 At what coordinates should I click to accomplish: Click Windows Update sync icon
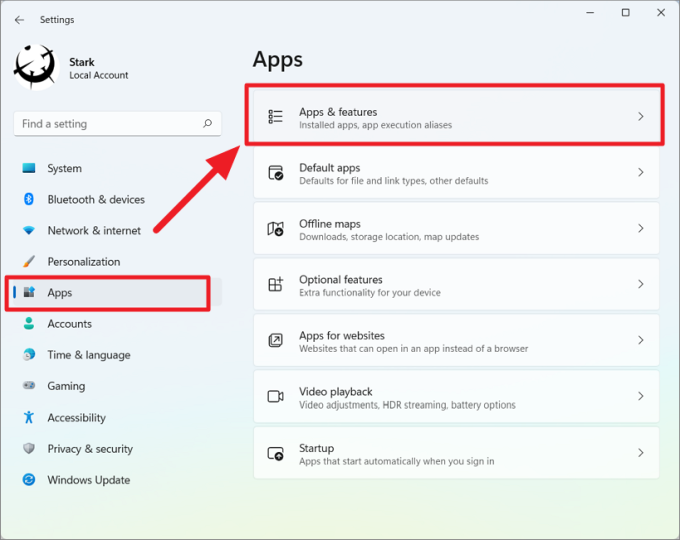click(x=29, y=480)
